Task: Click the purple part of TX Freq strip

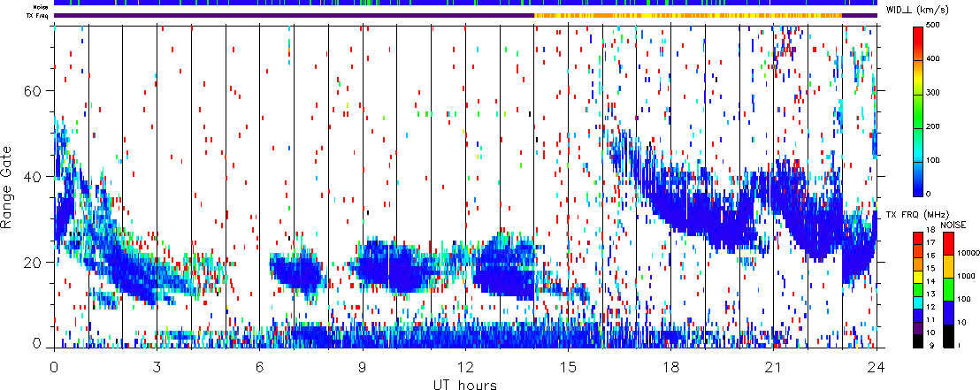Action: (x=294, y=15)
